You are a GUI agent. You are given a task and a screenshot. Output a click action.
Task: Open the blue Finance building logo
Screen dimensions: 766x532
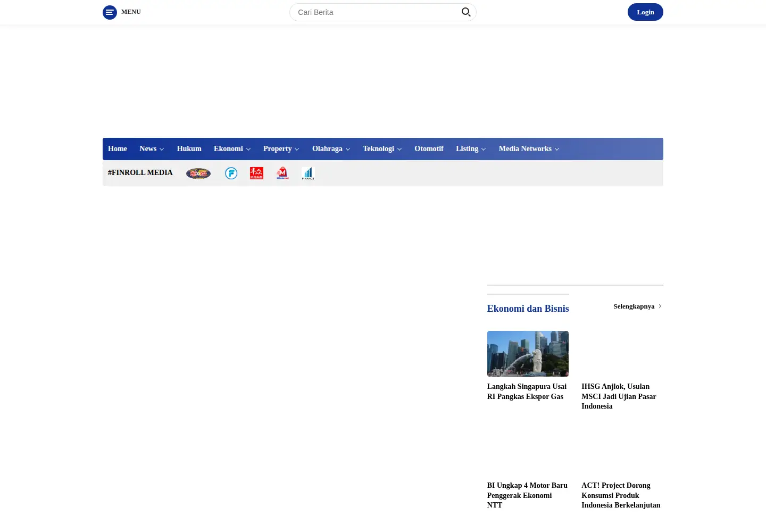coord(308,173)
